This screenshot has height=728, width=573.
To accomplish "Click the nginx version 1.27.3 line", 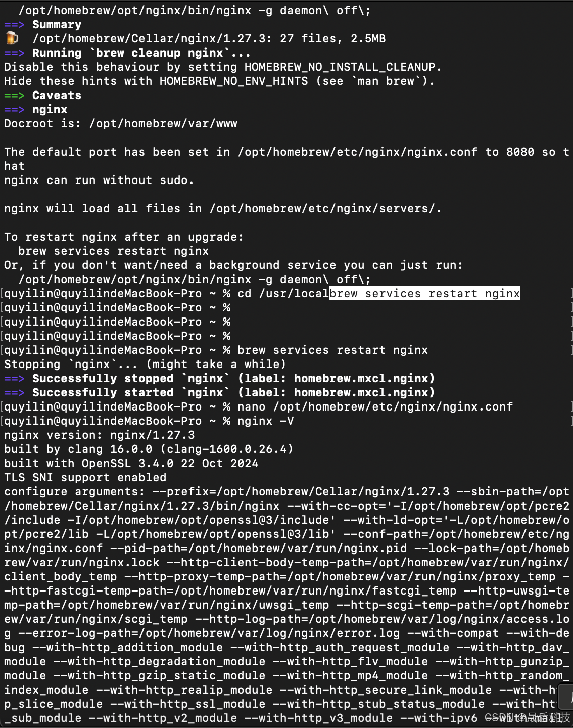I will [x=100, y=435].
